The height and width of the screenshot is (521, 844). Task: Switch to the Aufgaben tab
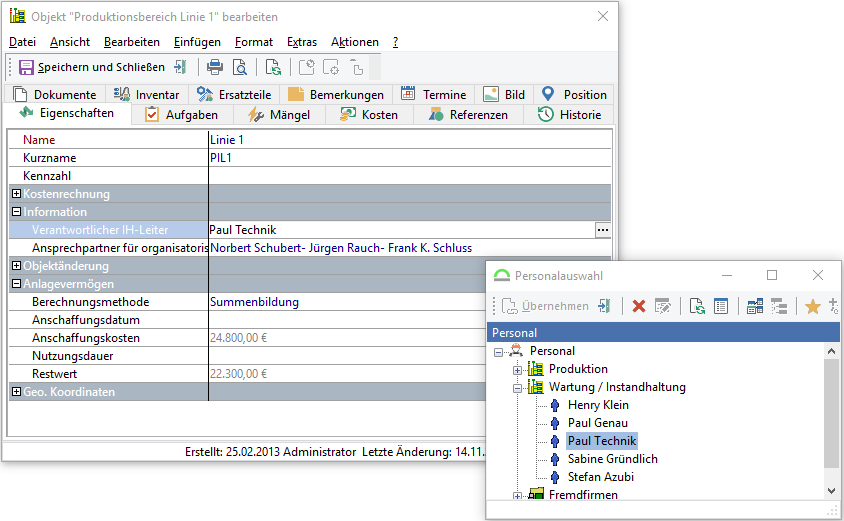tap(182, 115)
